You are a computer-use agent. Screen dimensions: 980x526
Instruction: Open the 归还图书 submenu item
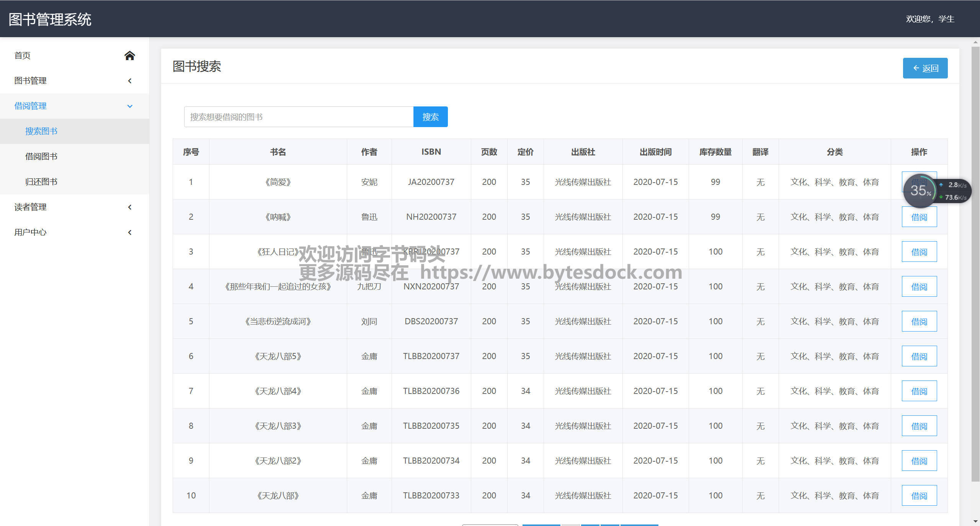coord(41,182)
